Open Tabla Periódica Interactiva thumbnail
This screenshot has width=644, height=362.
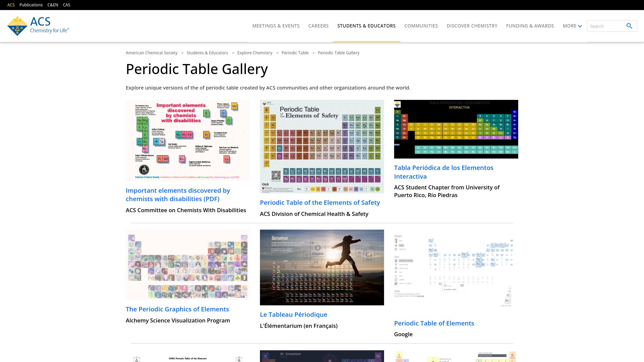point(456,129)
